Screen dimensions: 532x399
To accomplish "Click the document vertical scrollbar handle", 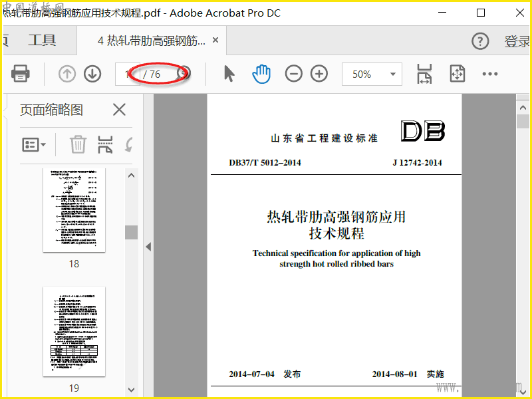I will pos(523,121).
